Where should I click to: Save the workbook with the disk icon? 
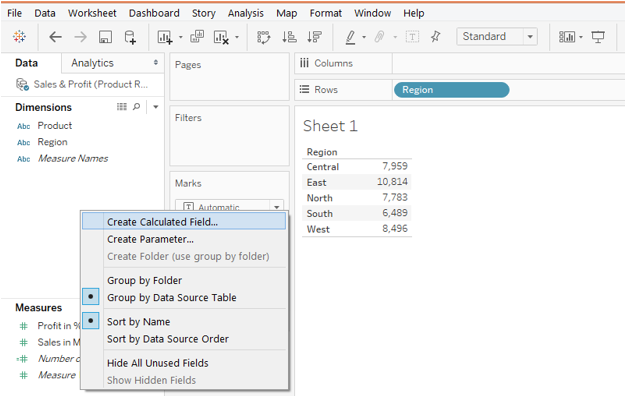(x=105, y=37)
